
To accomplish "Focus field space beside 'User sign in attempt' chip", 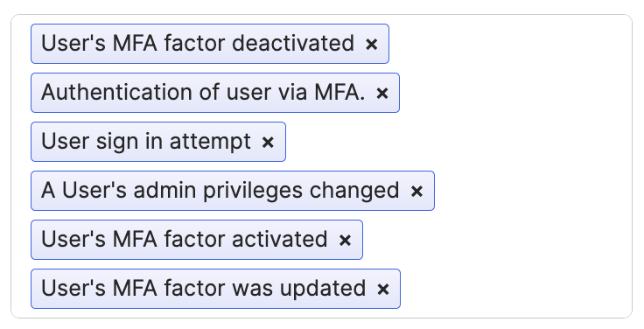I will 458,142.
